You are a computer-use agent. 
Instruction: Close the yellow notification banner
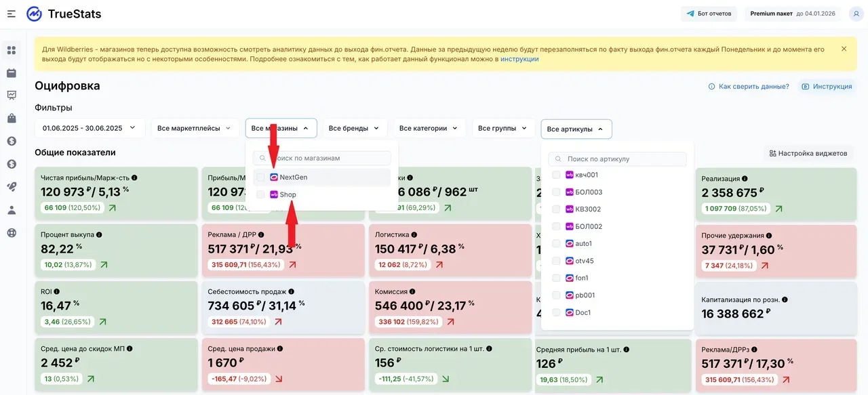tap(844, 49)
